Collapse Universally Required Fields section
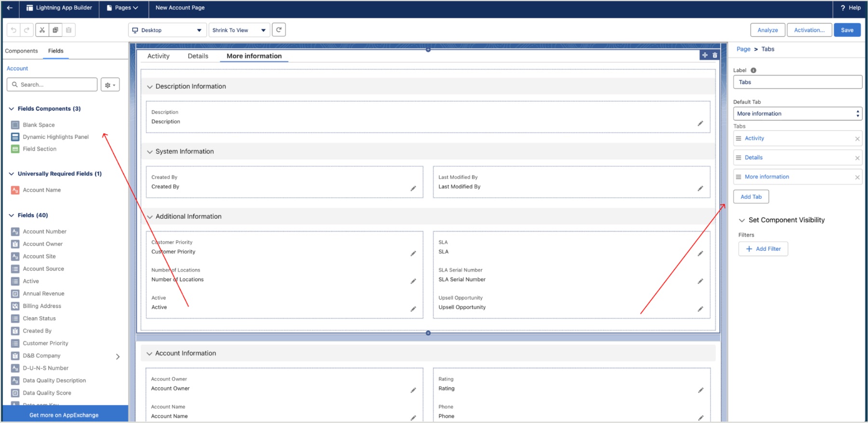 point(11,174)
